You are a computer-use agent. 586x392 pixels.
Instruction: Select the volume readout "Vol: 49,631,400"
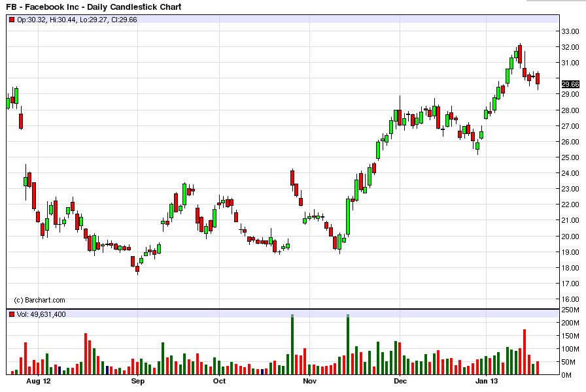click(x=41, y=314)
